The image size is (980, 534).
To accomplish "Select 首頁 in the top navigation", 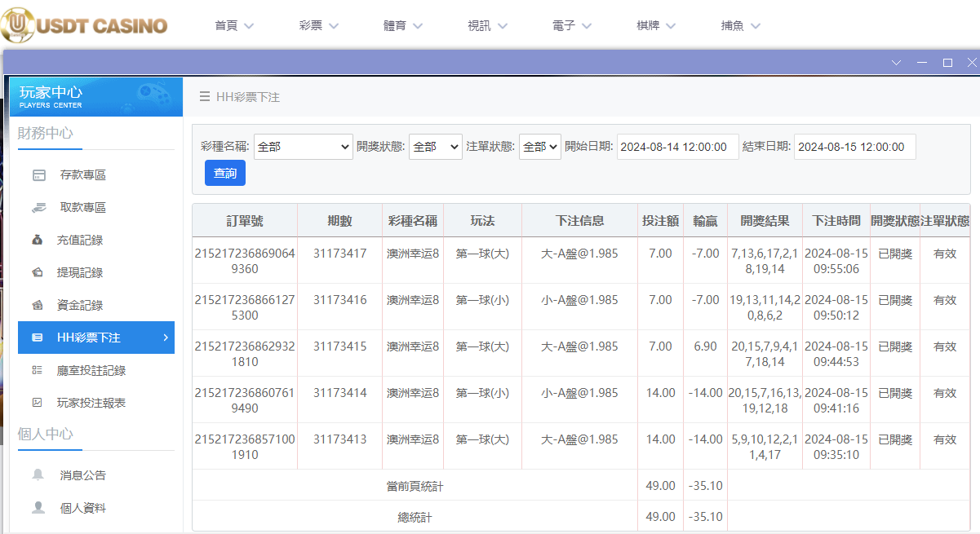I will (228, 25).
